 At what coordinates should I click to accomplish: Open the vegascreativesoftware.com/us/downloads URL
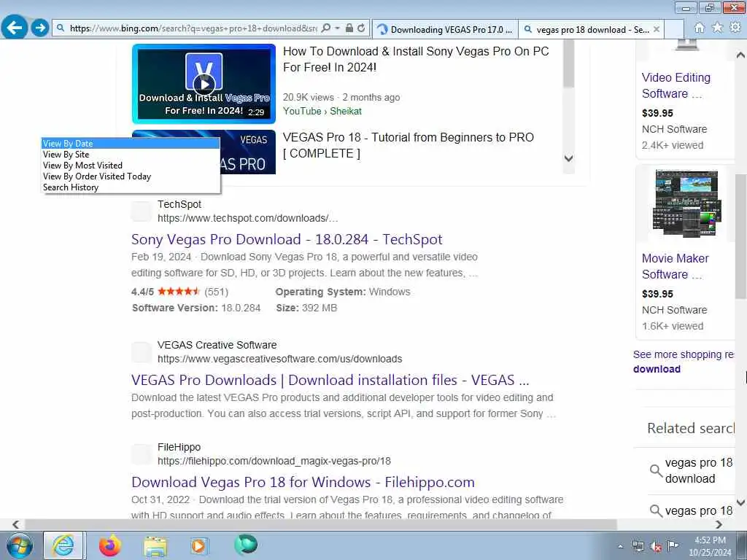(x=279, y=359)
